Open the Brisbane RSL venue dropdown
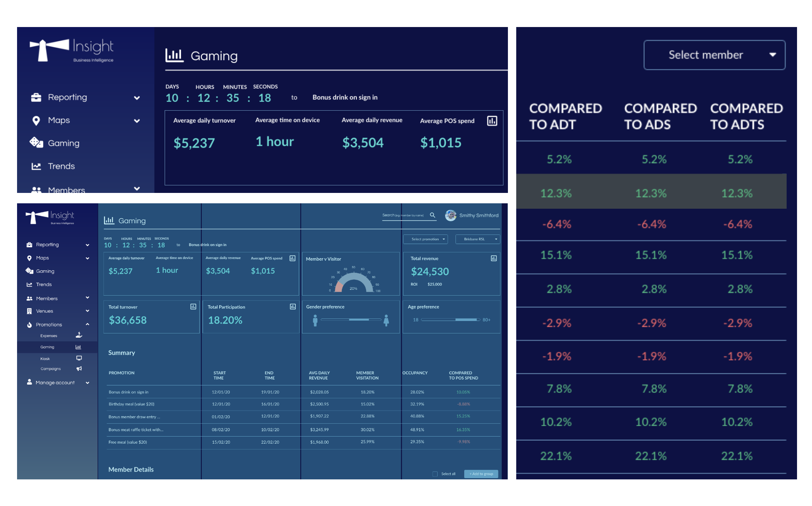 coord(478,239)
